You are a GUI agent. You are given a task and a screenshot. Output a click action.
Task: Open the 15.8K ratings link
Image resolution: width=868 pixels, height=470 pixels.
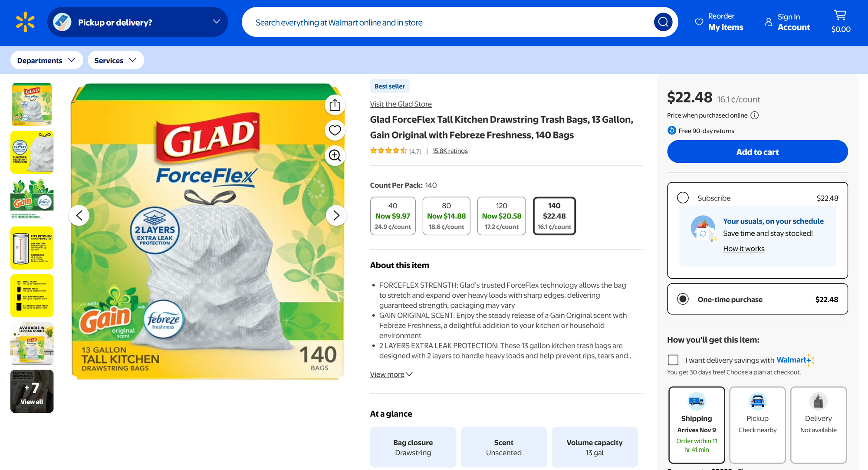coord(450,151)
